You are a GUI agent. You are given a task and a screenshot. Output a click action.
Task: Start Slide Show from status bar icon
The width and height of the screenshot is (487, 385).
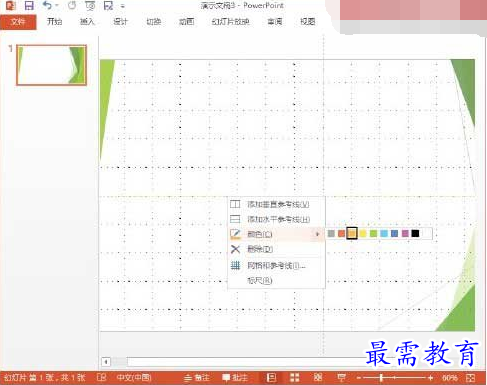pyautogui.click(x=341, y=378)
